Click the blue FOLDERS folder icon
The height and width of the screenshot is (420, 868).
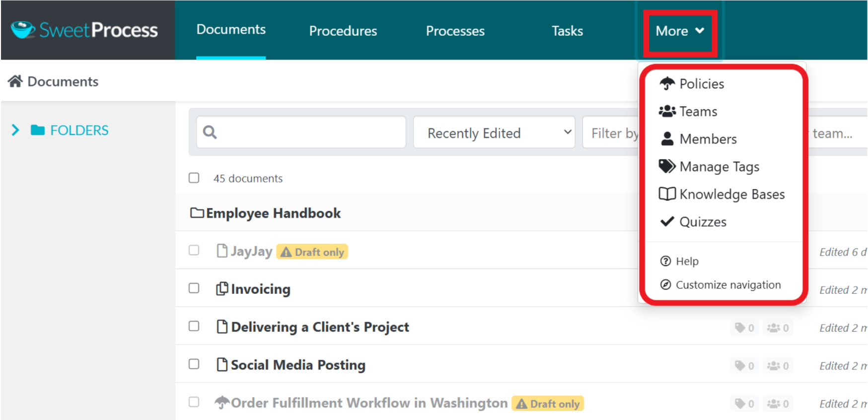pyautogui.click(x=38, y=130)
